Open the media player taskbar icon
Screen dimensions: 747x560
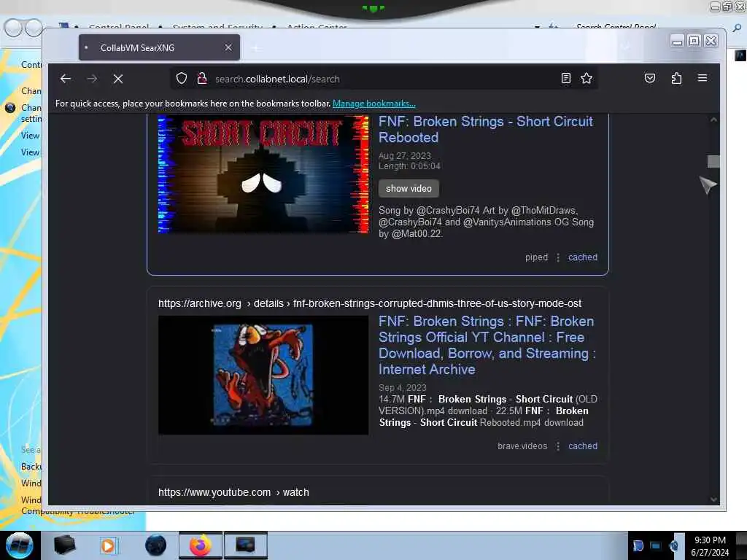[x=108, y=545]
